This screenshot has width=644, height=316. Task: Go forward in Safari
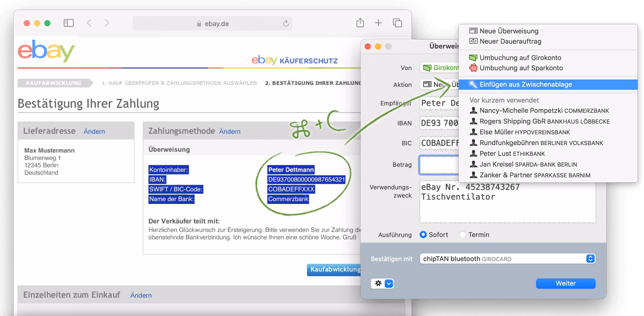[107, 23]
